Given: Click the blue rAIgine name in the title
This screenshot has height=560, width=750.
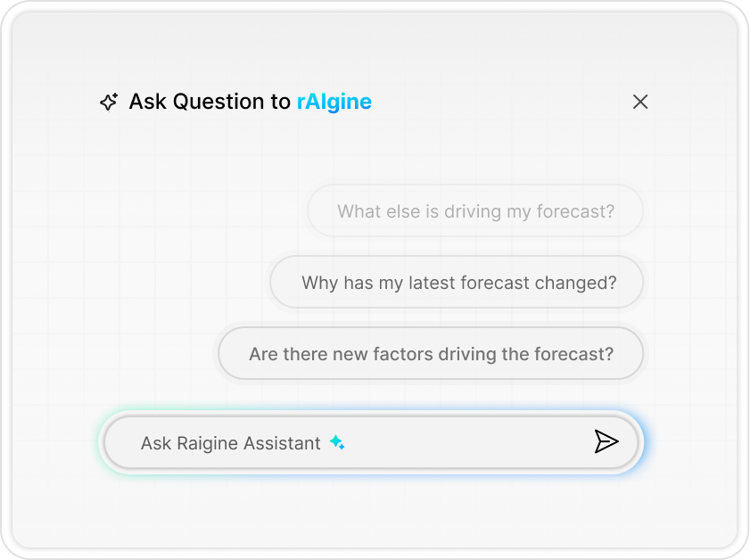Looking at the screenshot, I should 334,102.
